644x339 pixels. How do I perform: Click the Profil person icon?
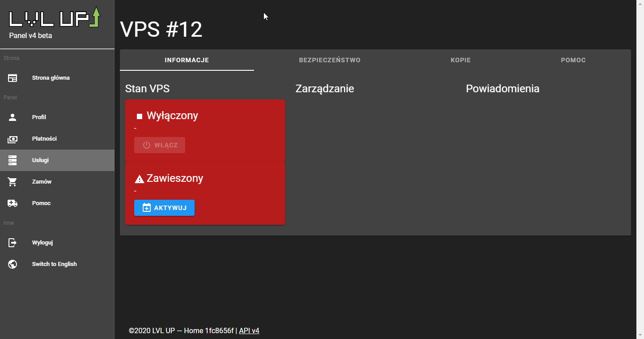(x=13, y=117)
